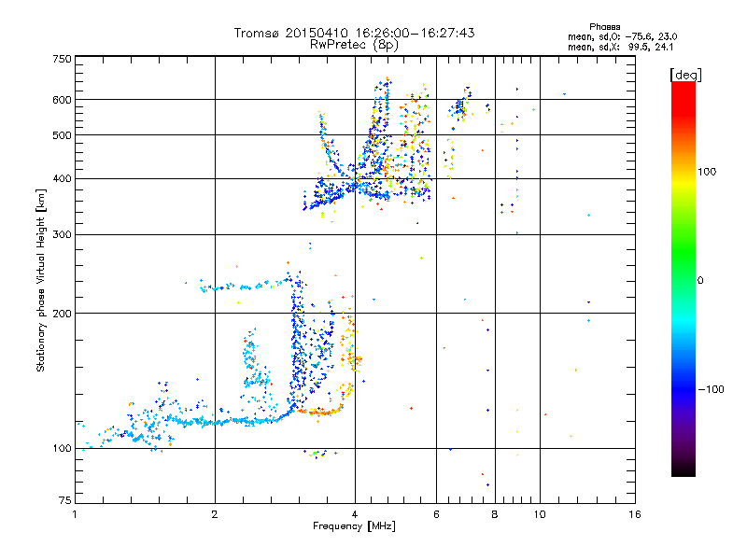Click the x-axis tick label '2'
Screen dimensions: 747x560
tap(215, 514)
